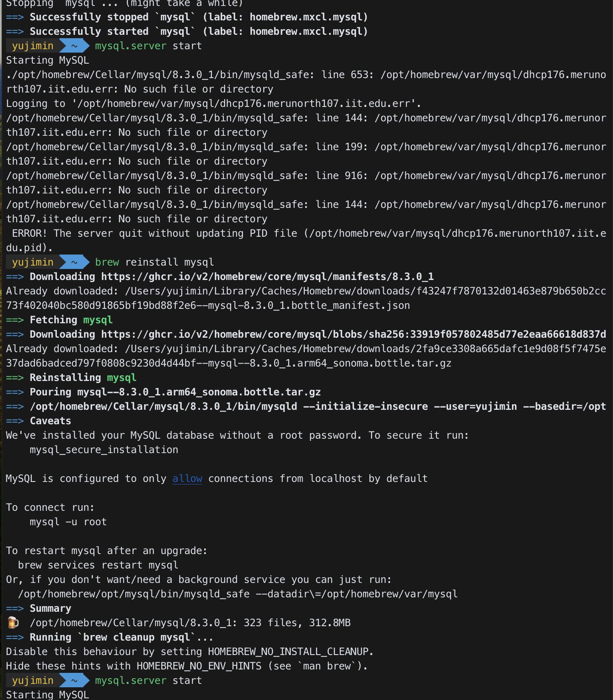Click 'To connect run:' text

[50, 507]
